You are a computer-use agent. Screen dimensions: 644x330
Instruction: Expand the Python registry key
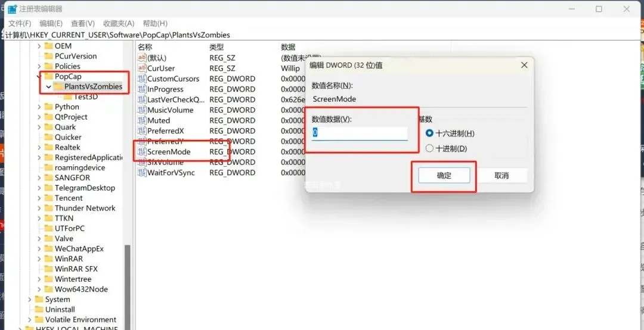pyautogui.click(x=39, y=107)
